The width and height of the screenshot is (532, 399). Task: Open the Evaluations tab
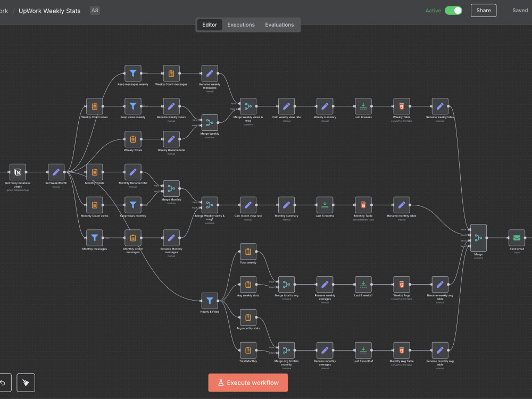tap(279, 25)
